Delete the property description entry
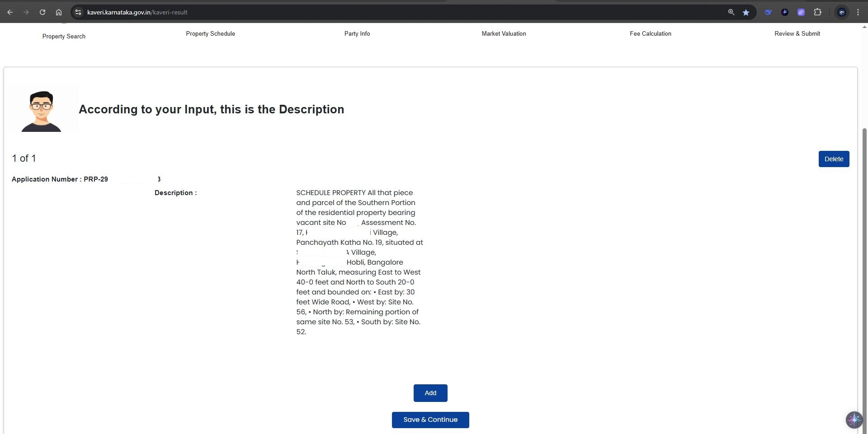 pos(834,159)
